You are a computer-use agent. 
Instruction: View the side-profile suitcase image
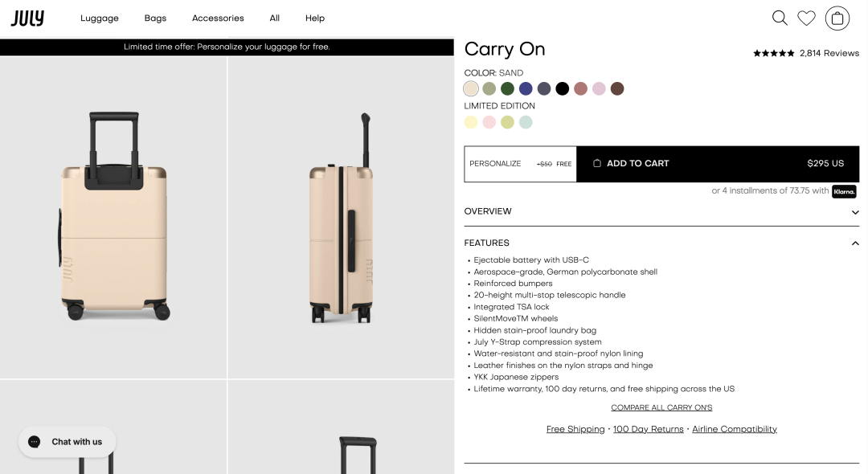point(341,217)
